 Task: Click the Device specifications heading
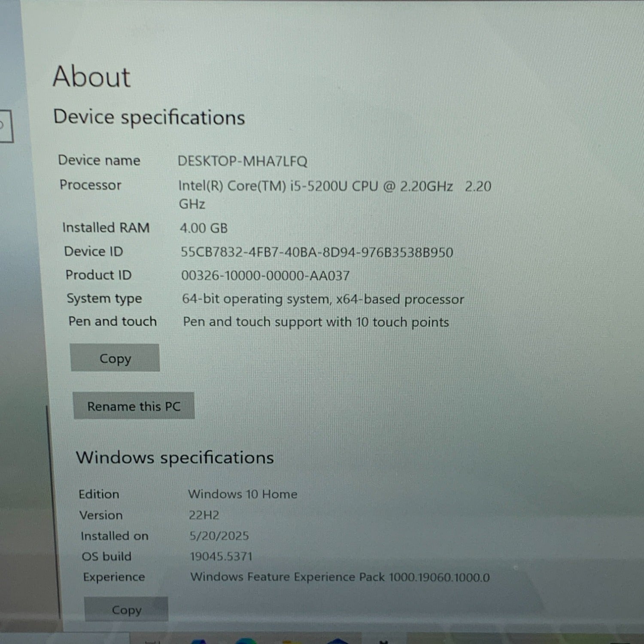pyautogui.click(x=149, y=117)
